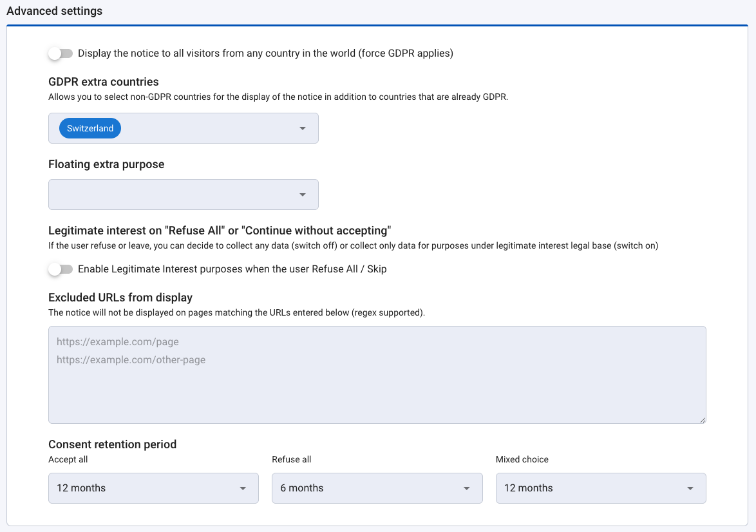Open the Floating extra purpose select box
This screenshot has width=756, height=532.
click(x=174, y=195)
